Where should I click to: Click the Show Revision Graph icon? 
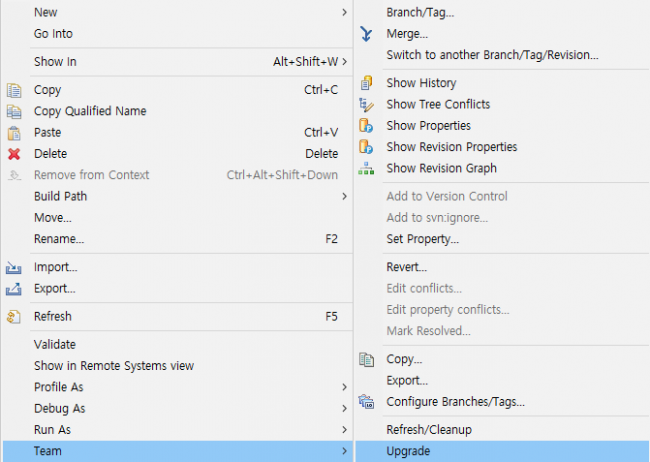pyautogui.click(x=366, y=168)
